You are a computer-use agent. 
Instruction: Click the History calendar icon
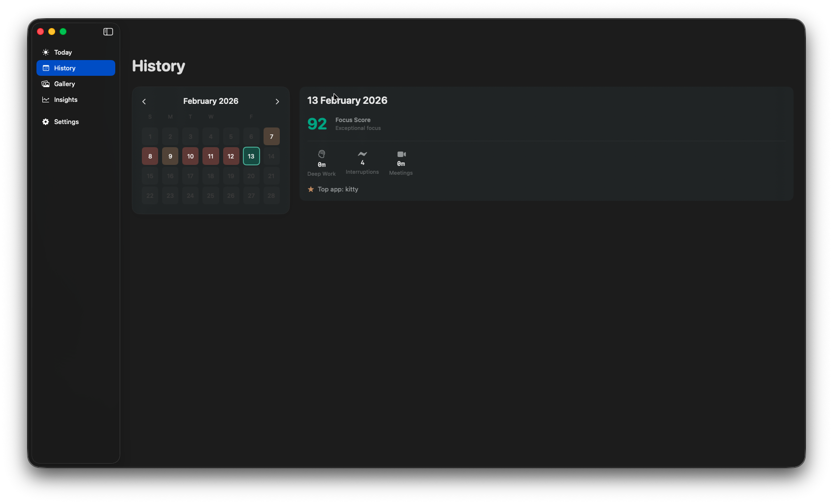45,68
